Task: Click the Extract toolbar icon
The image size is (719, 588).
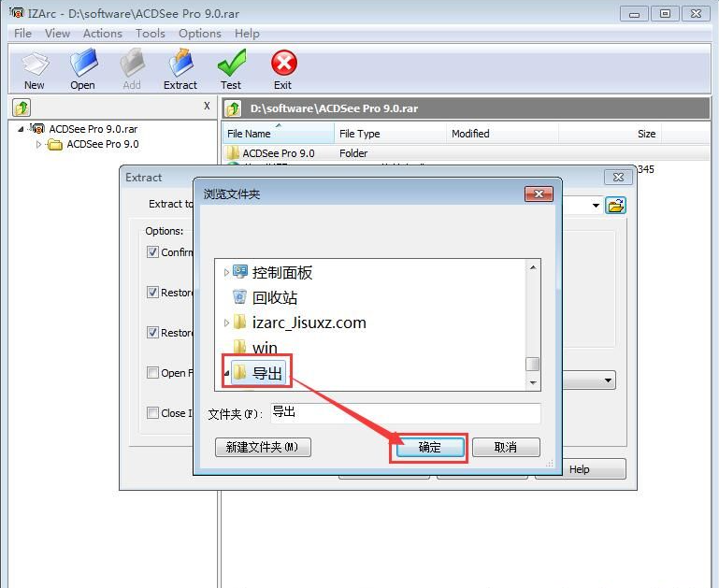Action: (x=180, y=70)
